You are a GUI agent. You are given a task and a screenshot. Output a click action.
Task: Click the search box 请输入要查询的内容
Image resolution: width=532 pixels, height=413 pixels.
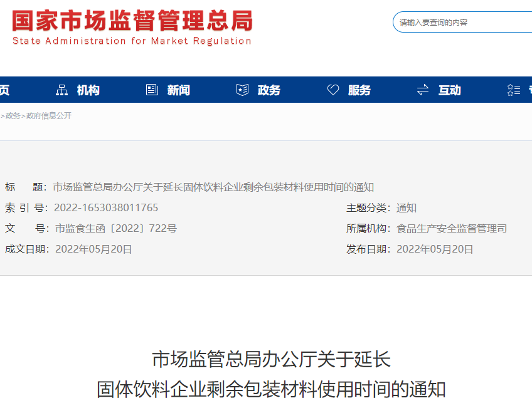click(462, 23)
